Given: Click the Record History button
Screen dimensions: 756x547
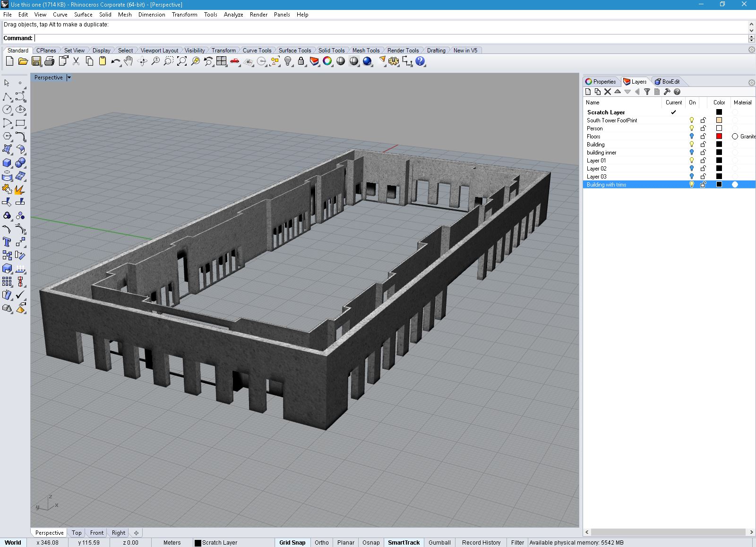Looking at the screenshot, I should point(481,542).
